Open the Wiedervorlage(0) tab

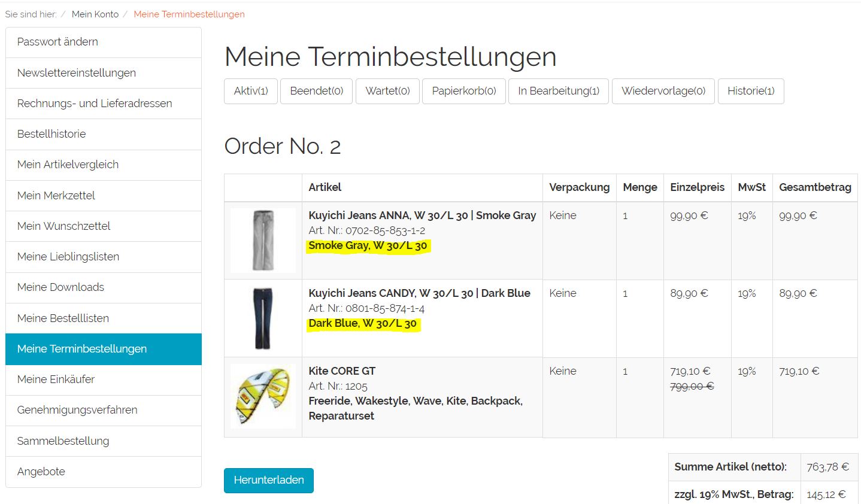(663, 91)
